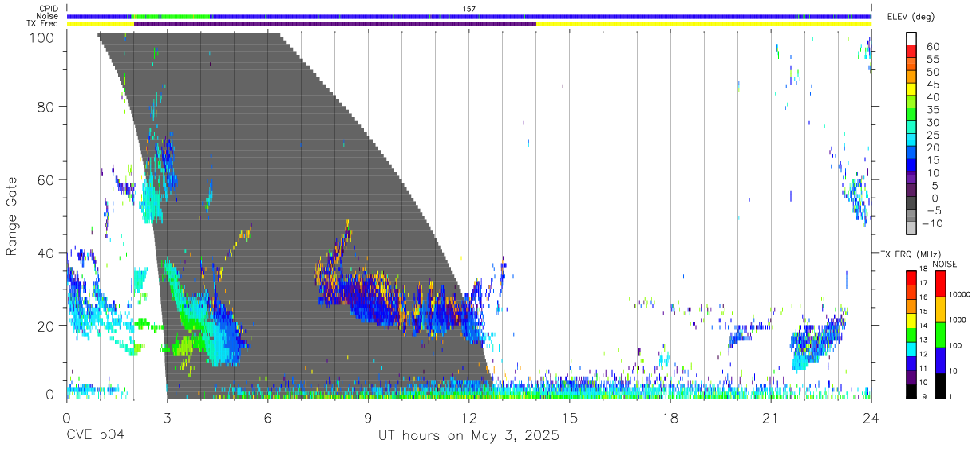This screenshot has height=452, width=980.
Task: Click the CPID label at top left
Action: [x=49, y=9]
